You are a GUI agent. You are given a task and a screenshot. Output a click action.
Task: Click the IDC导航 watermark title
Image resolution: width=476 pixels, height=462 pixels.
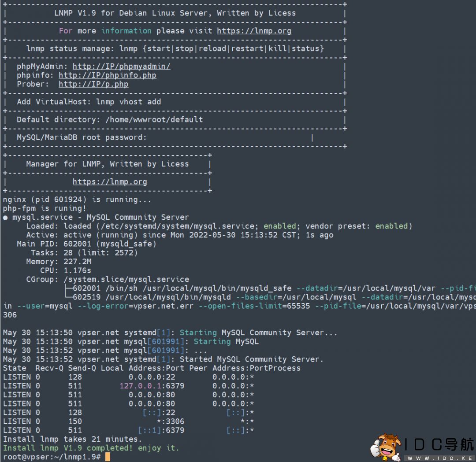tap(439, 444)
